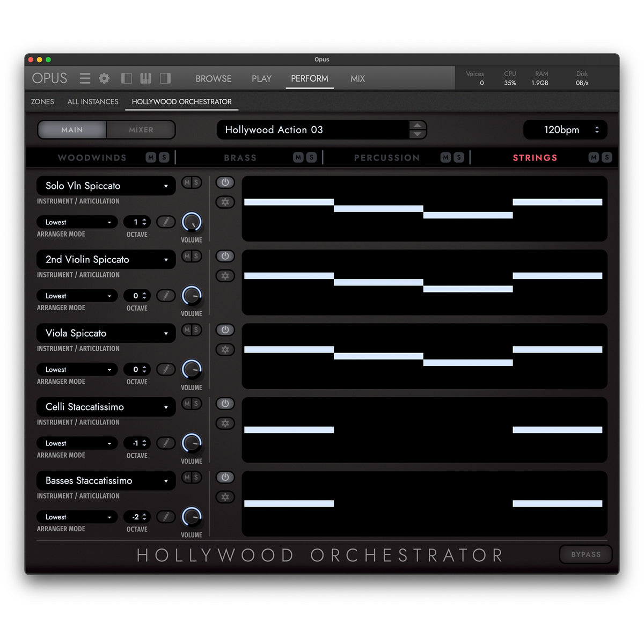The width and height of the screenshot is (644, 644).
Task: Solo the Strings section
Action: 606,157
